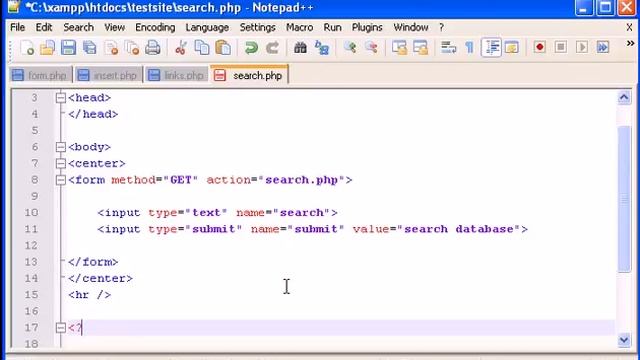The width and height of the screenshot is (640, 360).
Task: Switch to form.php tab
Action: (x=40, y=75)
